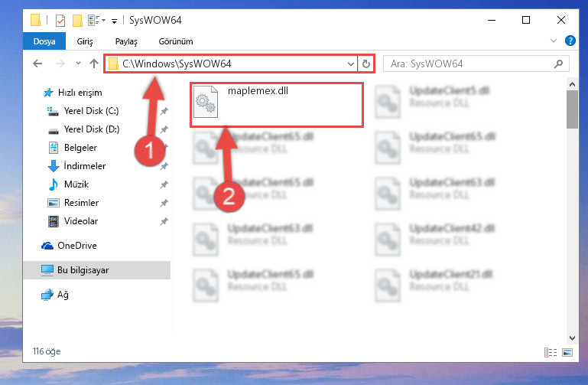This screenshot has width=588, height=385.
Task: Click the vertical scrollbar down arrow
Action: point(572,338)
